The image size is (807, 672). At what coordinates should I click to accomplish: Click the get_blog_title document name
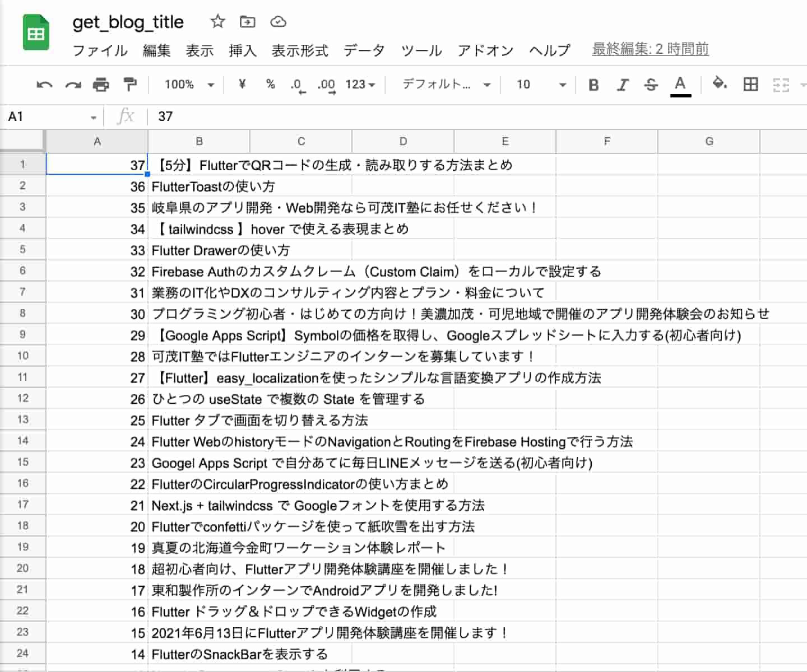click(x=128, y=22)
